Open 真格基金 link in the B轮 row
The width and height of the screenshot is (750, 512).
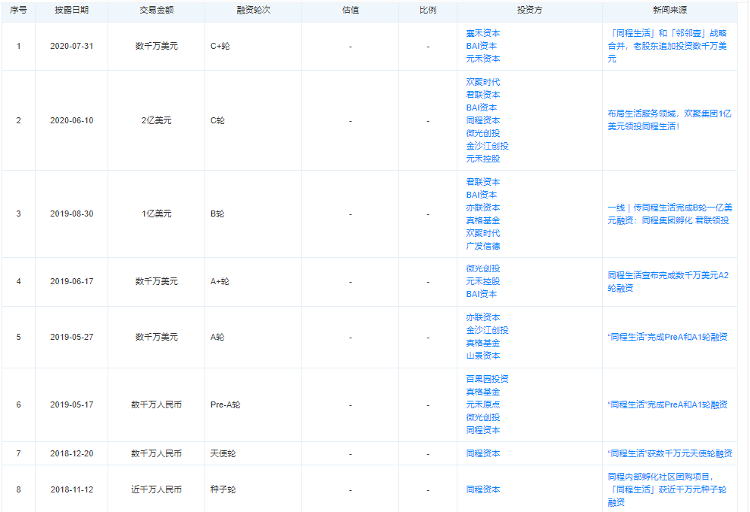pyautogui.click(x=483, y=220)
